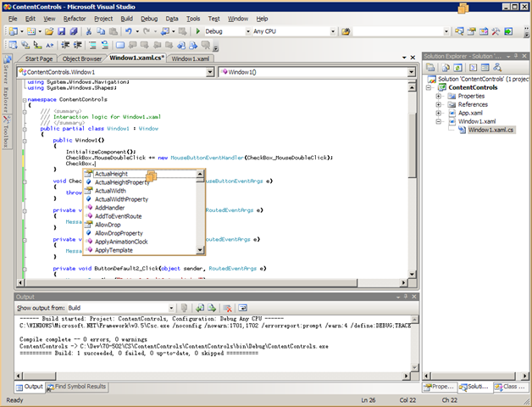
Task: Switch to the Class View tab at bottom right
Action: [510, 387]
